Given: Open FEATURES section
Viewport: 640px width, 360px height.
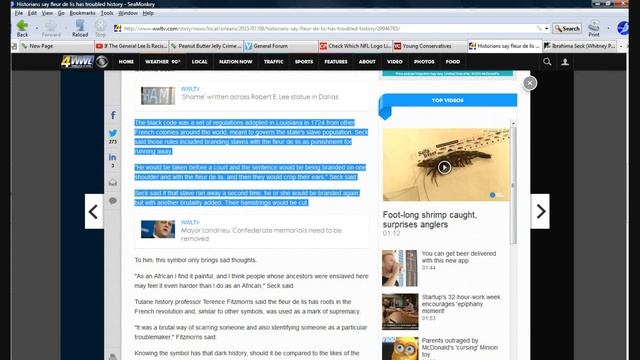Looking at the screenshot, I should (x=336, y=62).
